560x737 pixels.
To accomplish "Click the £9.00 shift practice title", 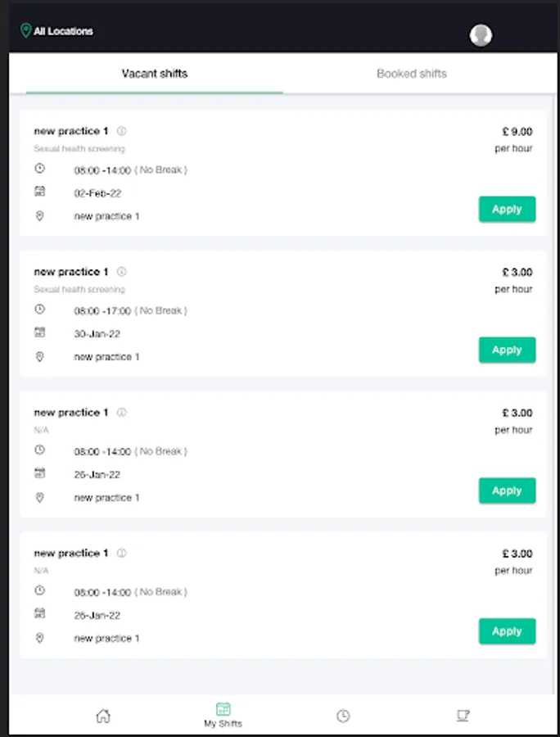I will pyautogui.click(x=70, y=131).
